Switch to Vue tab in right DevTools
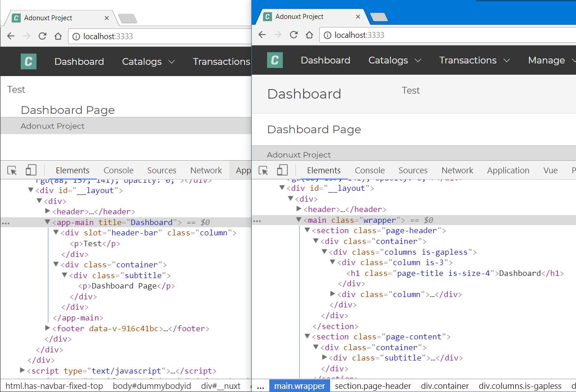 [550, 171]
